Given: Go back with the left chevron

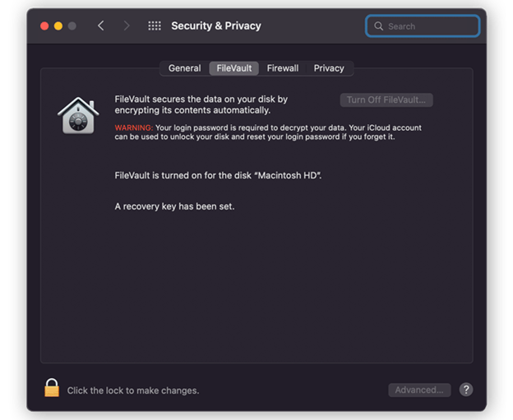Looking at the screenshot, I should click(100, 25).
